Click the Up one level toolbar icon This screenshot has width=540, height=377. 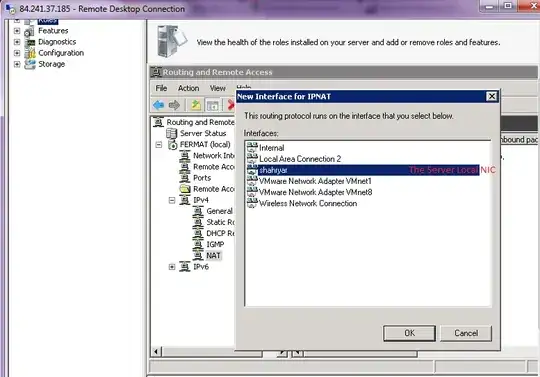pos(196,105)
